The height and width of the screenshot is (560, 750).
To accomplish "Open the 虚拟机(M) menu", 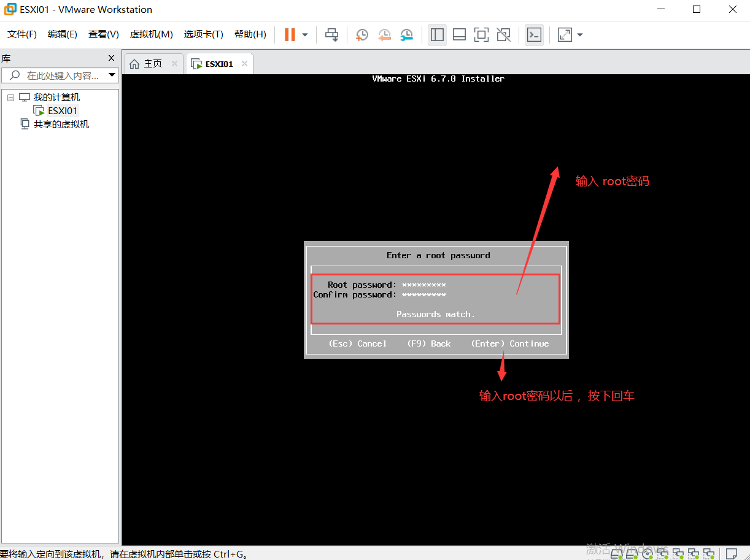I will [152, 34].
